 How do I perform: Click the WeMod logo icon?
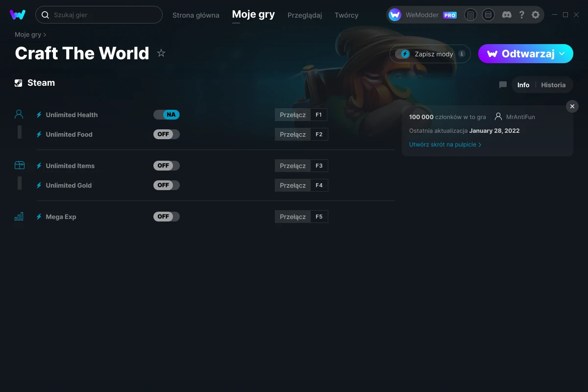point(18,15)
